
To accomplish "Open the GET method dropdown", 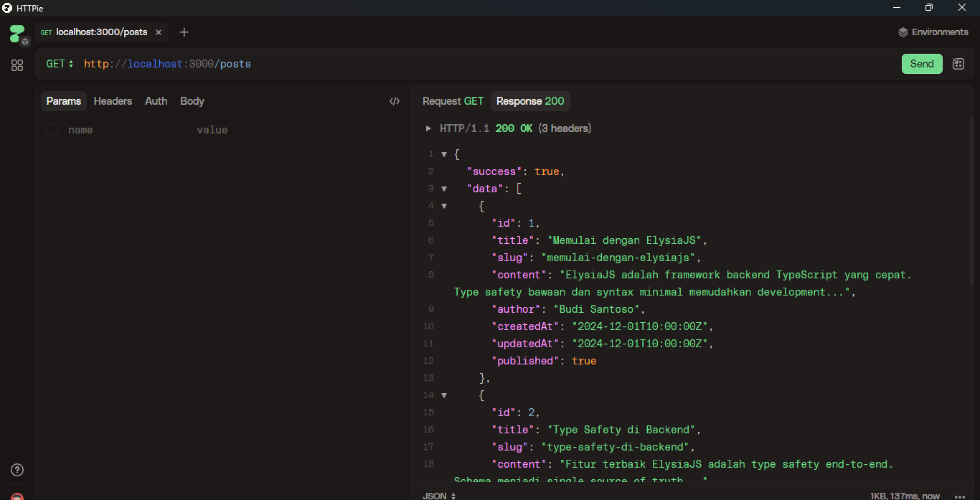I will click(60, 64).
